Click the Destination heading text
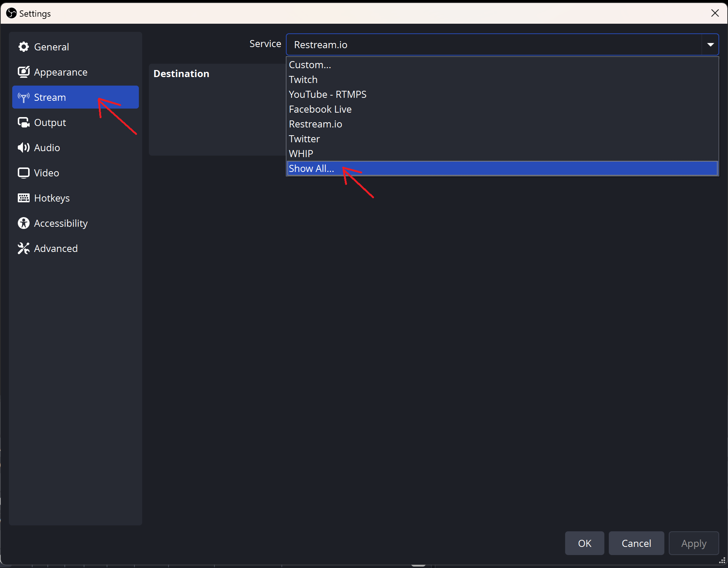The image size is (728, 568). [181, 74]
